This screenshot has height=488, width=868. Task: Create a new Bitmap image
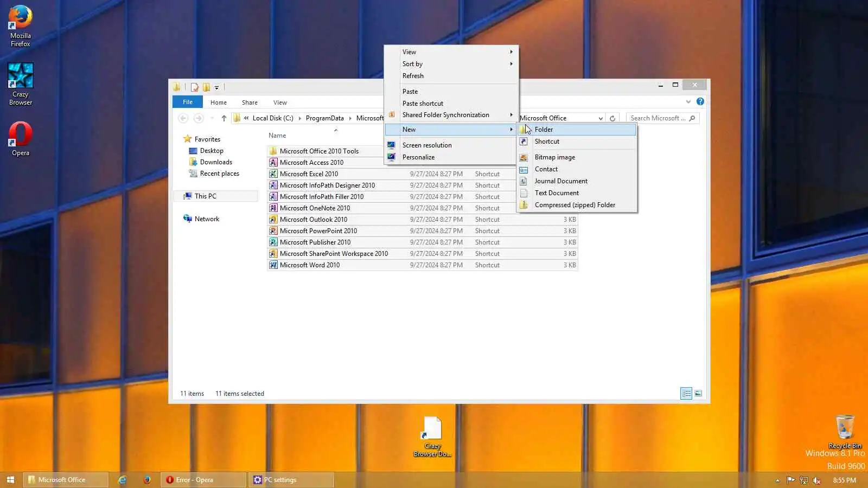click(x=577, y=157)
